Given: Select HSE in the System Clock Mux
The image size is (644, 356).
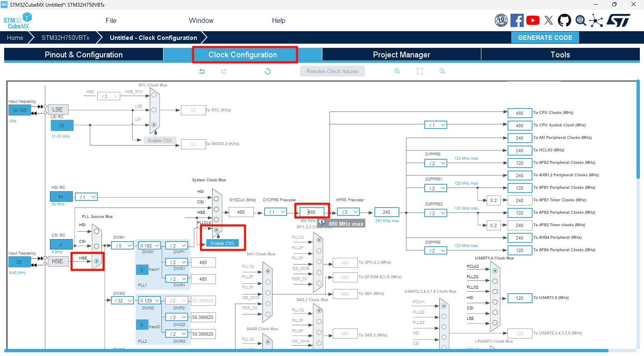Looking at the screenshot, I should point(216,219).
